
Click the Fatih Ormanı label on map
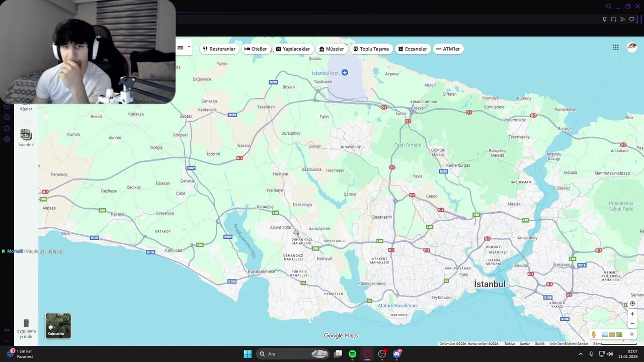[x=408, y=145]
